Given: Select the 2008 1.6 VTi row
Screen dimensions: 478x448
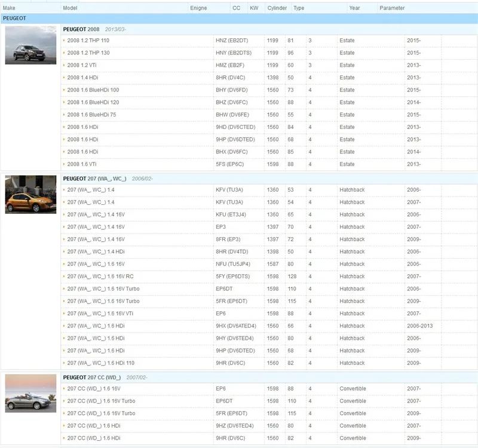Looking at the screenshot, I should (x=269, y=164).
